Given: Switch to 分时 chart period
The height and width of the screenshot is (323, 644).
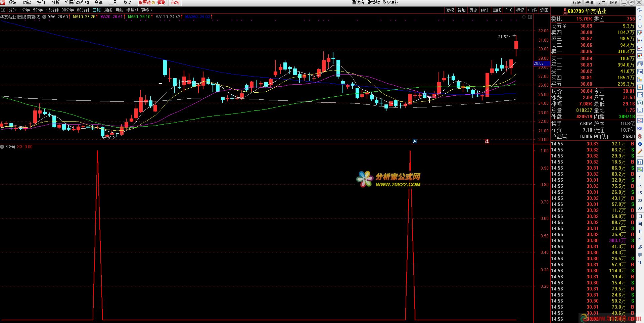Looking at the screenshot, I should coord(12,10).
